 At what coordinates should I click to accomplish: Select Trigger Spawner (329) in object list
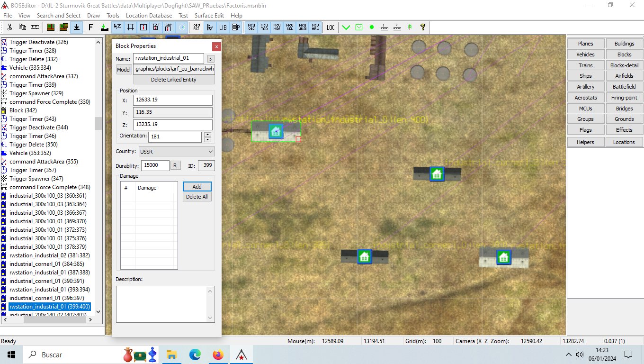click(36, 93)
